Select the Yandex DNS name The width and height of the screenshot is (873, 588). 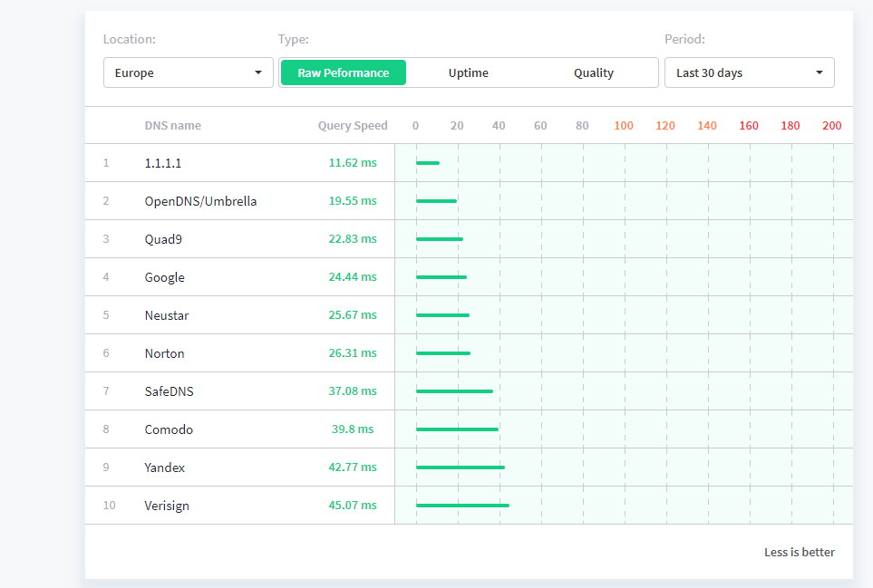point(164,468)
